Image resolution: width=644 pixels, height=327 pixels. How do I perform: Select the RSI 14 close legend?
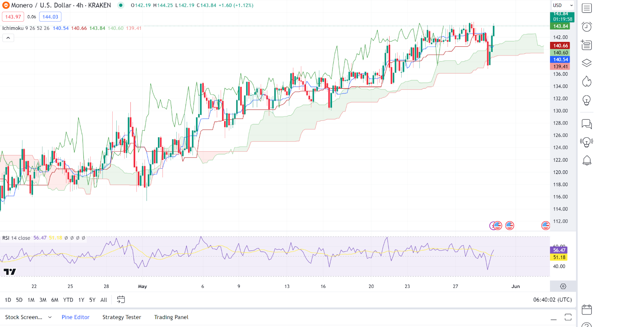16,238
